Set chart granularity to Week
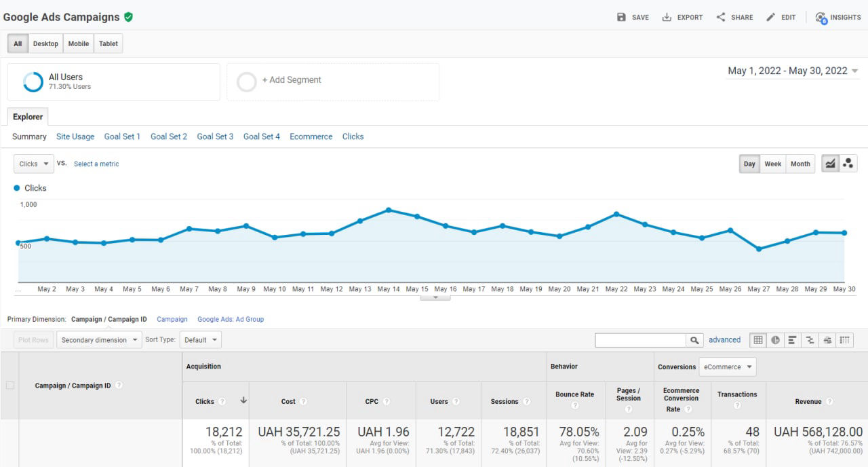868x467 pixels. (x=773, y=164)
